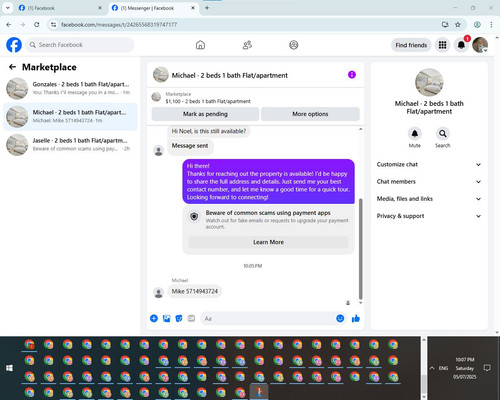Image resolution: width=500 pixels, height=400 pixels.
Task: Open the Jaselle conversation
Action: [70, 145]
